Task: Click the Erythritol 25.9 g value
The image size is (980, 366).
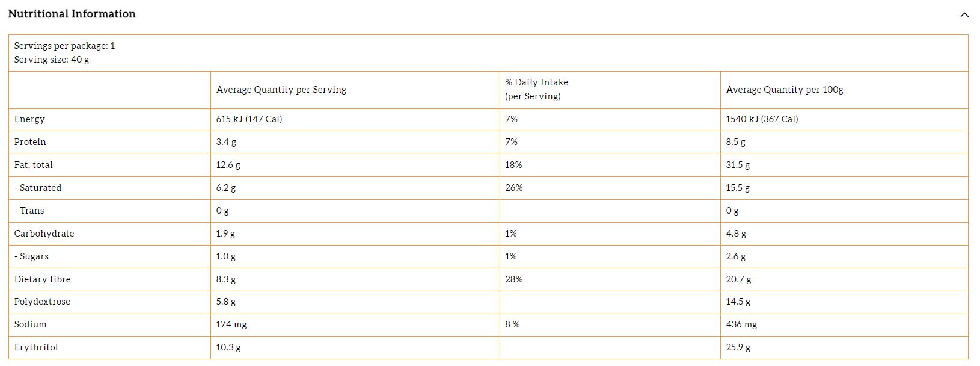Action: tap(738, 347)
